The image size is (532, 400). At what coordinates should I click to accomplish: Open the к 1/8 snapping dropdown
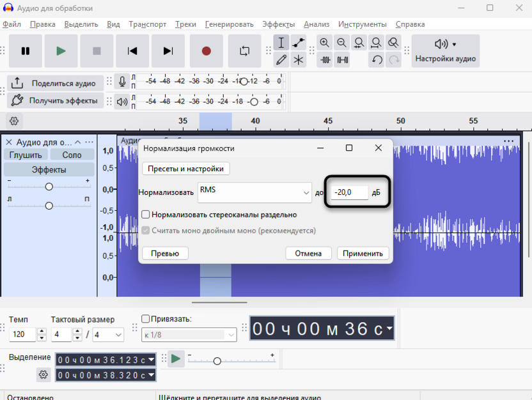click(189, 334)
